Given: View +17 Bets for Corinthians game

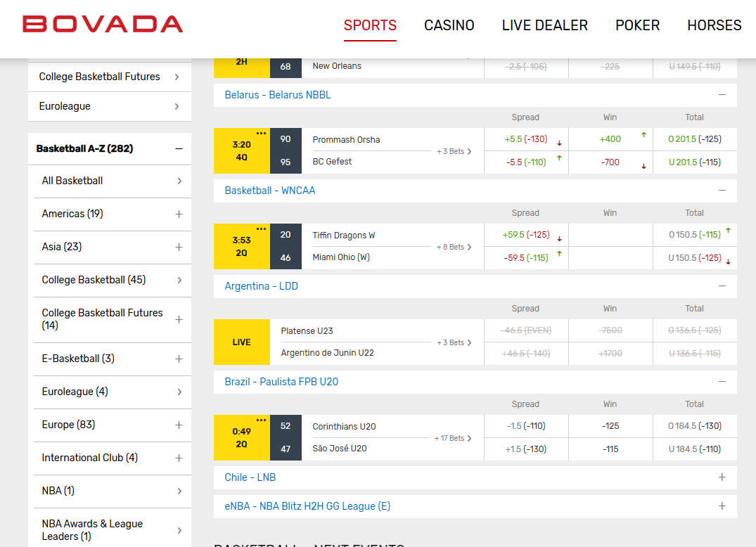Looking at the screenshot, I should pyautogui.click(x=453, y=438).
